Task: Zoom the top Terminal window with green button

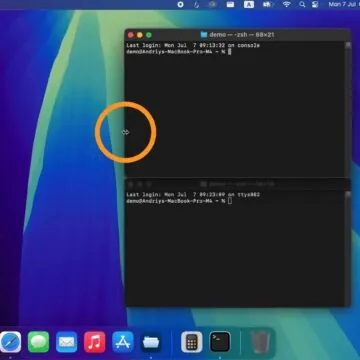Action: [x=149, y=35]
